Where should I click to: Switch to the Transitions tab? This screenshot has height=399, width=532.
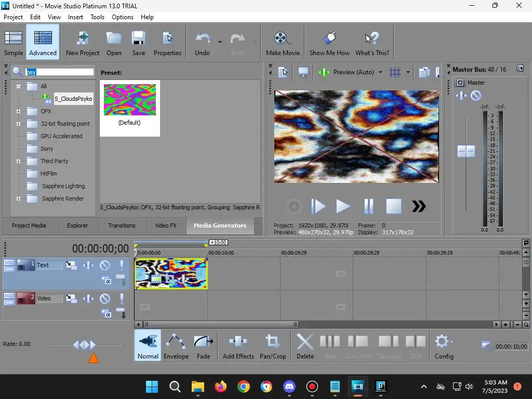pyautogui.click(x=122, y=225)
